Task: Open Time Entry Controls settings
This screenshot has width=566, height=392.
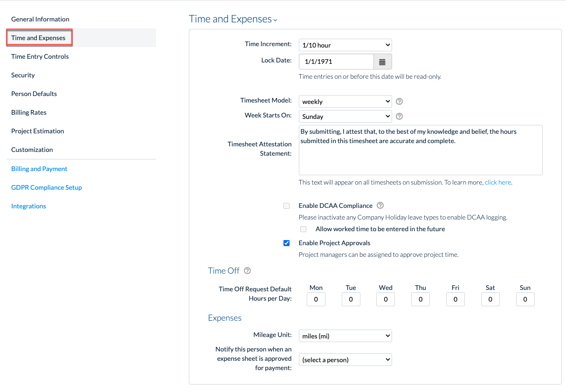Action: (x=40, y=56)
